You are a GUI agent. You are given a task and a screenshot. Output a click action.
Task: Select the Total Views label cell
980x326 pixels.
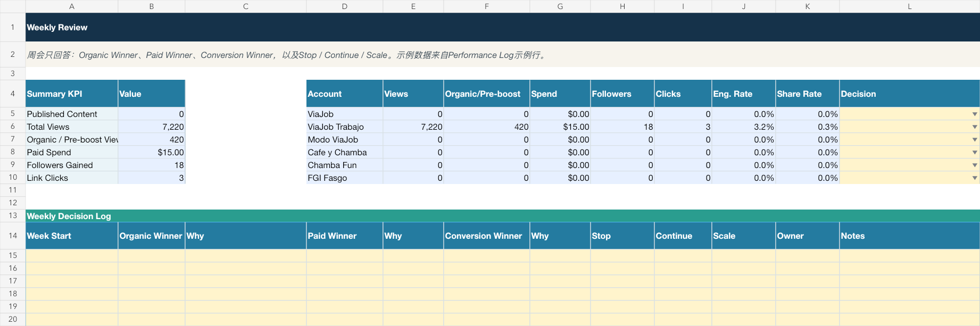tap(72, 127)
